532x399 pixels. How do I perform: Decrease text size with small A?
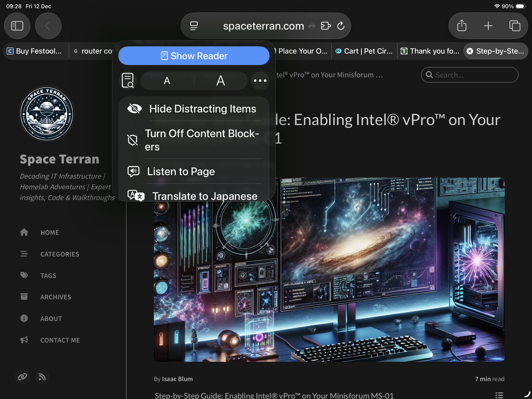[x=167, y=81]
